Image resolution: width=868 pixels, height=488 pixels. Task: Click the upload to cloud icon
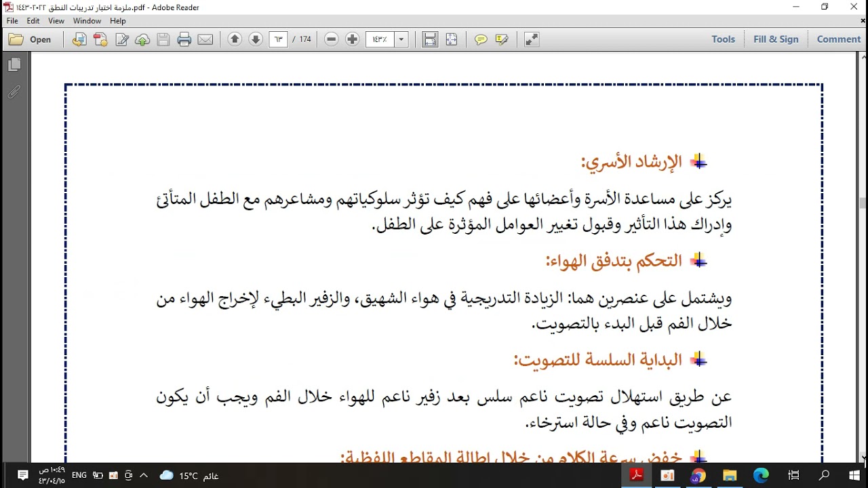[x=142, y=39]
